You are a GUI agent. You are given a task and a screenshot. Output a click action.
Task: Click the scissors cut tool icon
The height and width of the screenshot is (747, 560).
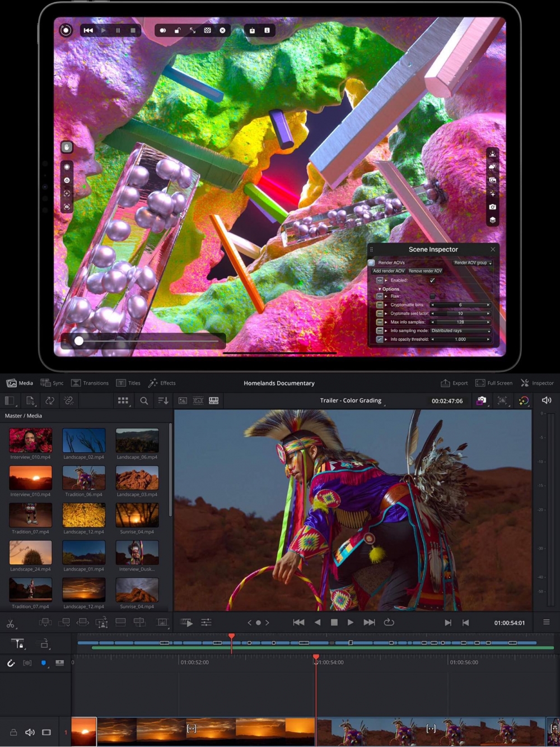point(10,623)
